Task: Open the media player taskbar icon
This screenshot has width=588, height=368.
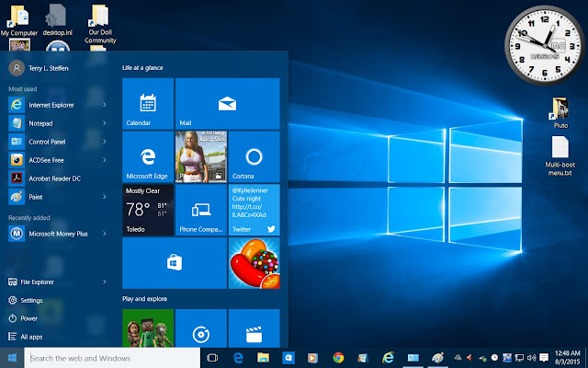Action: coord(312,358)
